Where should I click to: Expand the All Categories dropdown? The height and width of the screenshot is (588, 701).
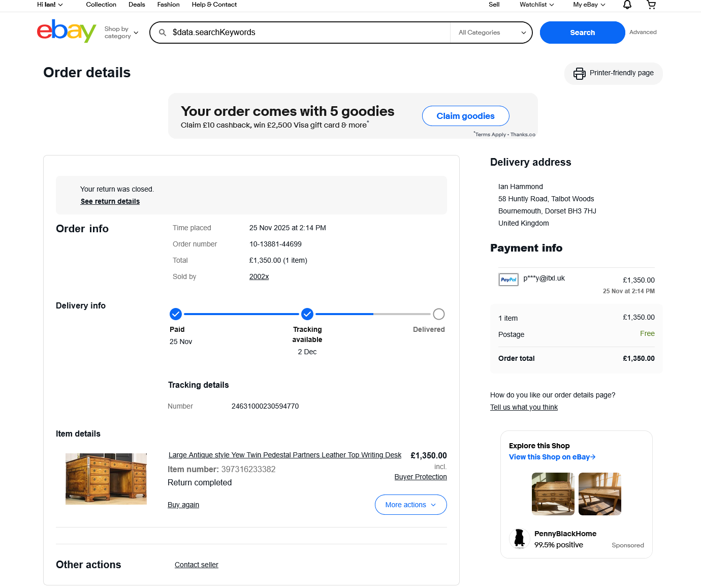492,33
